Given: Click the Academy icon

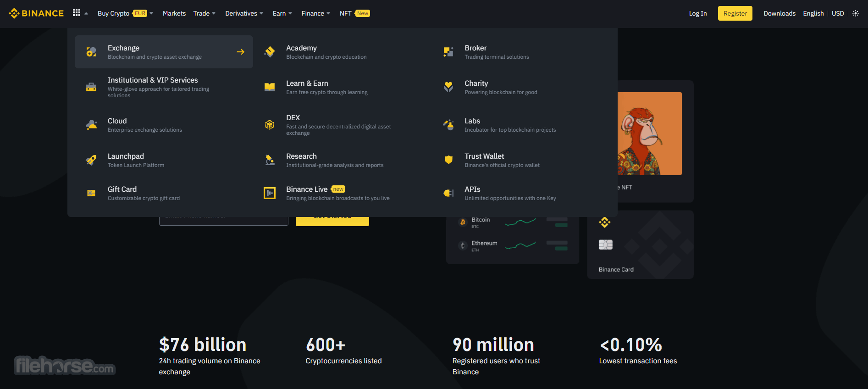Looking at the screenshot, I should (x=270, y=52).
